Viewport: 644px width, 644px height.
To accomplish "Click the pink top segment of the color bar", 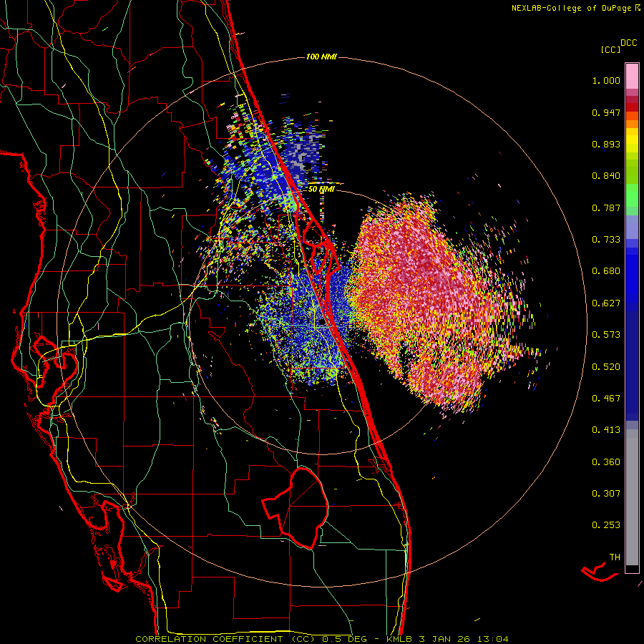I will pyautogui.click(x=632, y=76).
